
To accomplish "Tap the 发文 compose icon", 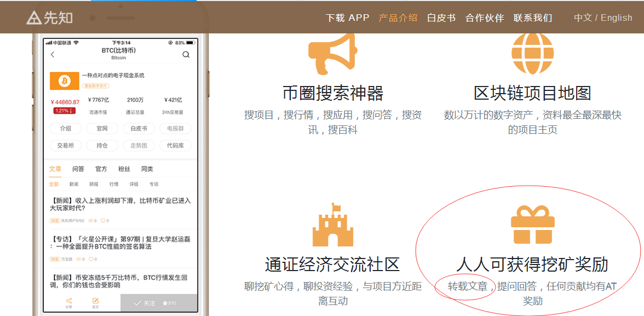I will tap(96, 303).
